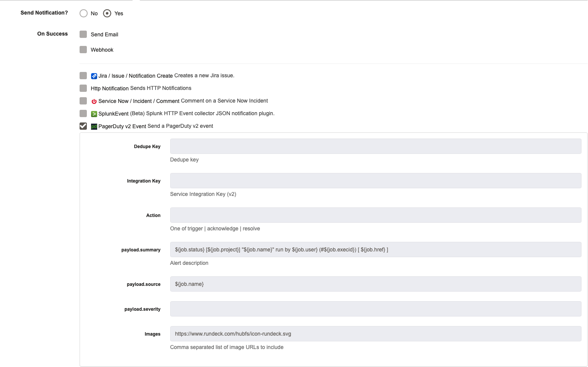Click the SplunkEvent green arrow icon
The image size is (588, 367).
94,114
